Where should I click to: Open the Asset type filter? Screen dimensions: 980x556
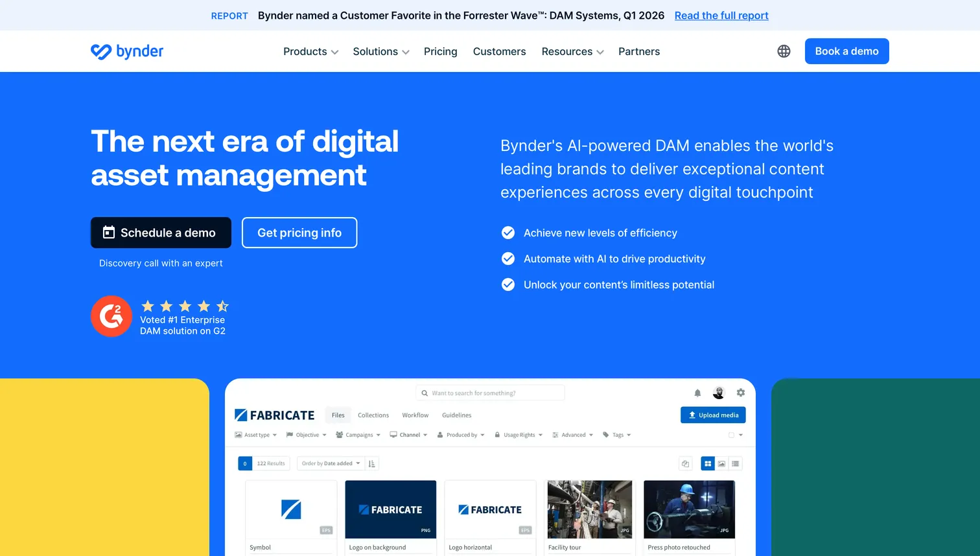point(256,435)
